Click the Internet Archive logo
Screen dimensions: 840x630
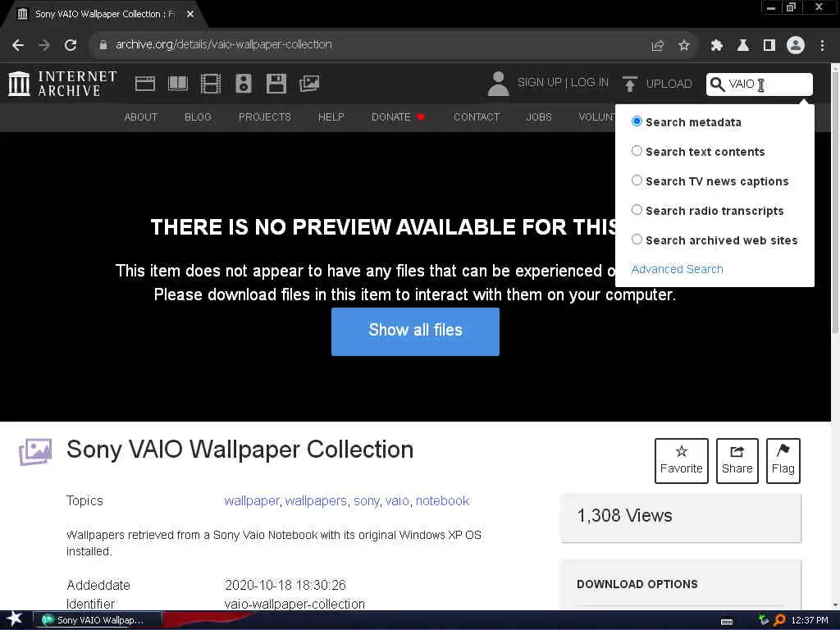tap(62, 84)
